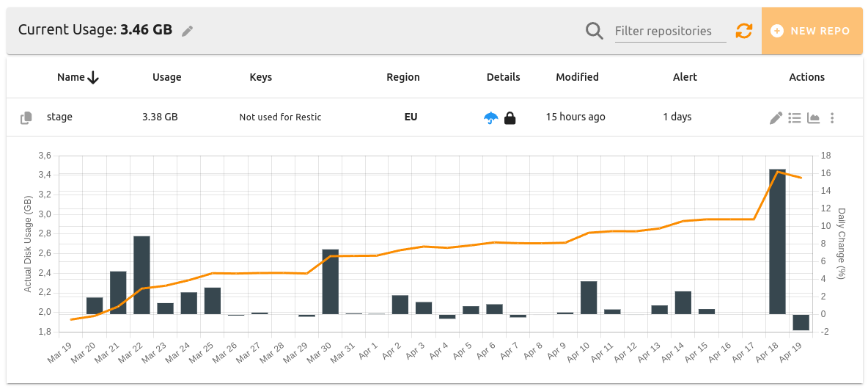Click the Mar 21 chart bar
This screenshot has width=868, height=389.
pyautogui.click(x=119, y=293)
